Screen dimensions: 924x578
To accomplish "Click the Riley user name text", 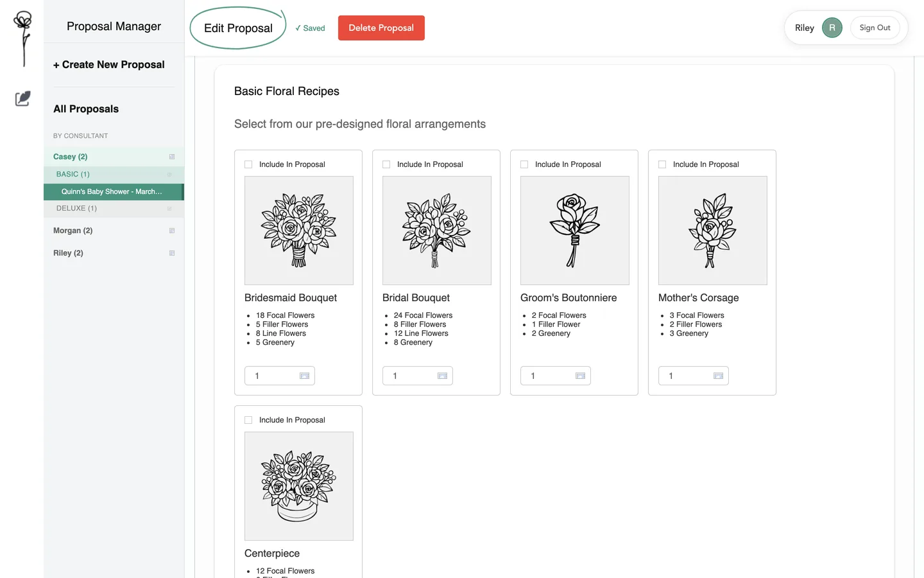I will tap(805, 28).
